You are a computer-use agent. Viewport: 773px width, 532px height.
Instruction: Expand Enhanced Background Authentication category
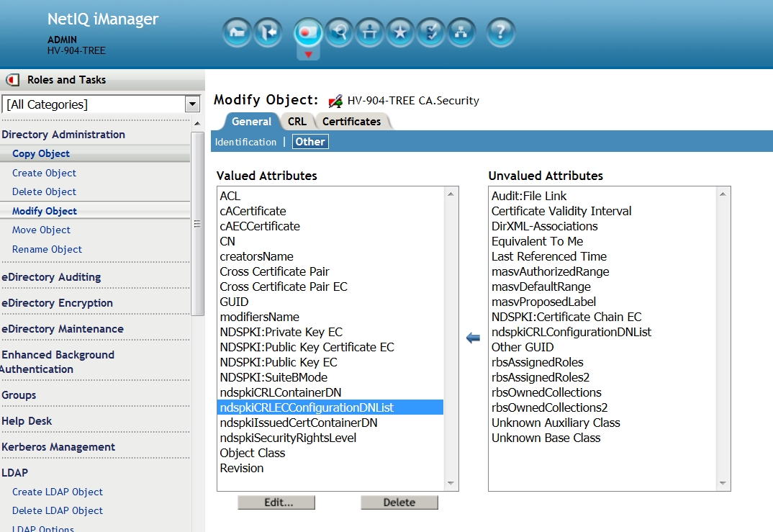pyautogui.click(x=58, y=362)
